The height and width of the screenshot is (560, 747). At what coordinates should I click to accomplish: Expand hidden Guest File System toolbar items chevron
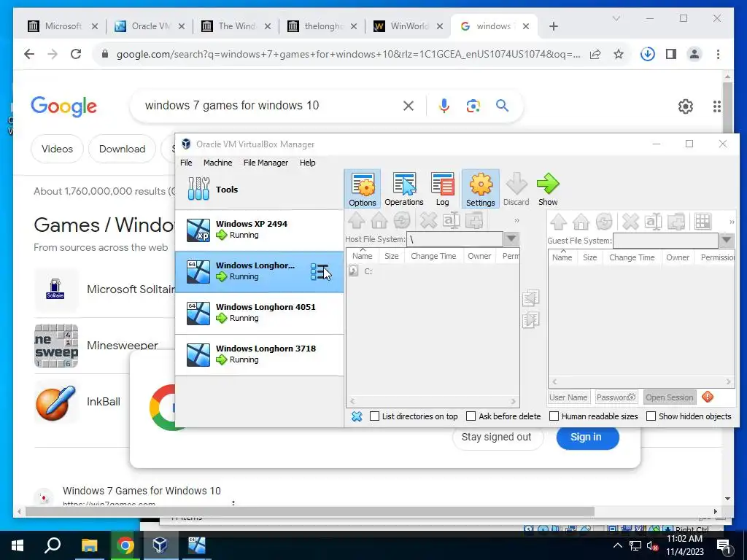[x=731, y=222]
